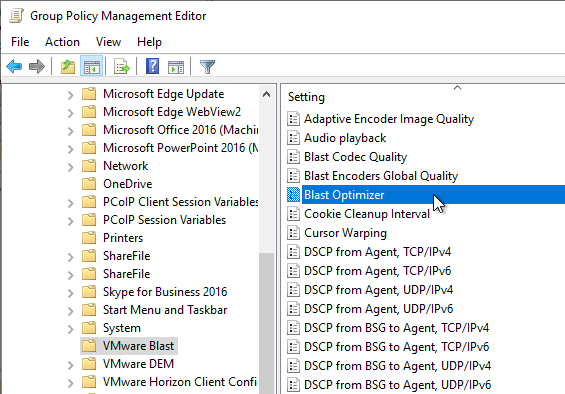Click the Forward arrow toolbar icon
This screenshot has height=394, width=565.
37,67
